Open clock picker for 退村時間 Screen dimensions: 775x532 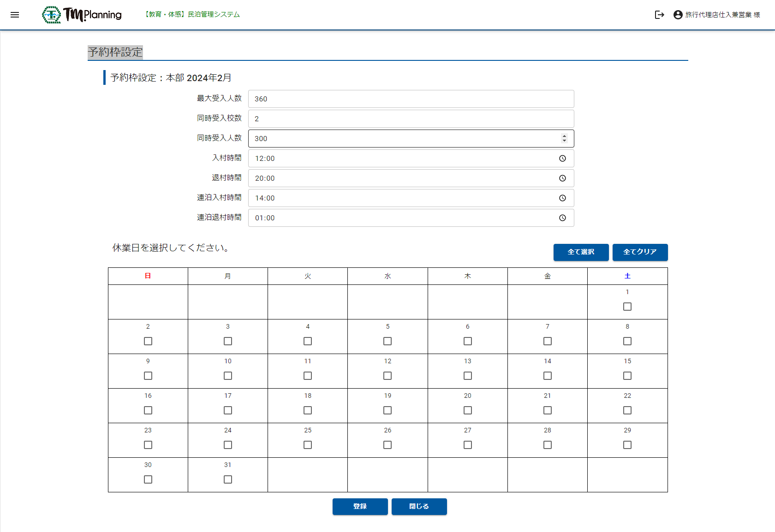point(562,178)
